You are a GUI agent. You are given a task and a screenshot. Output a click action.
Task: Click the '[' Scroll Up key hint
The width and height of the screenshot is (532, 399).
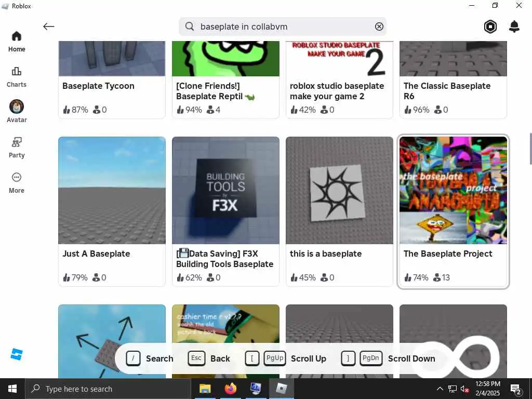click(x=252, y=358)
